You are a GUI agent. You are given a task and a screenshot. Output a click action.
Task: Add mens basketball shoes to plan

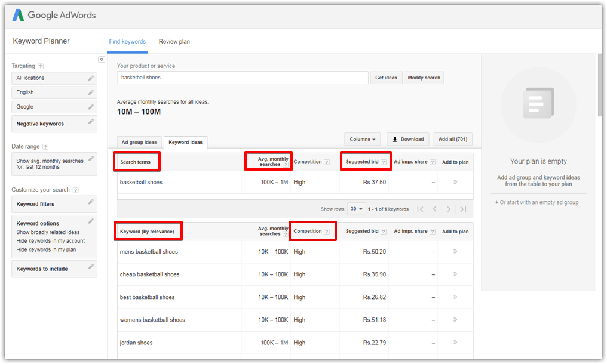[x=455, y=251]
